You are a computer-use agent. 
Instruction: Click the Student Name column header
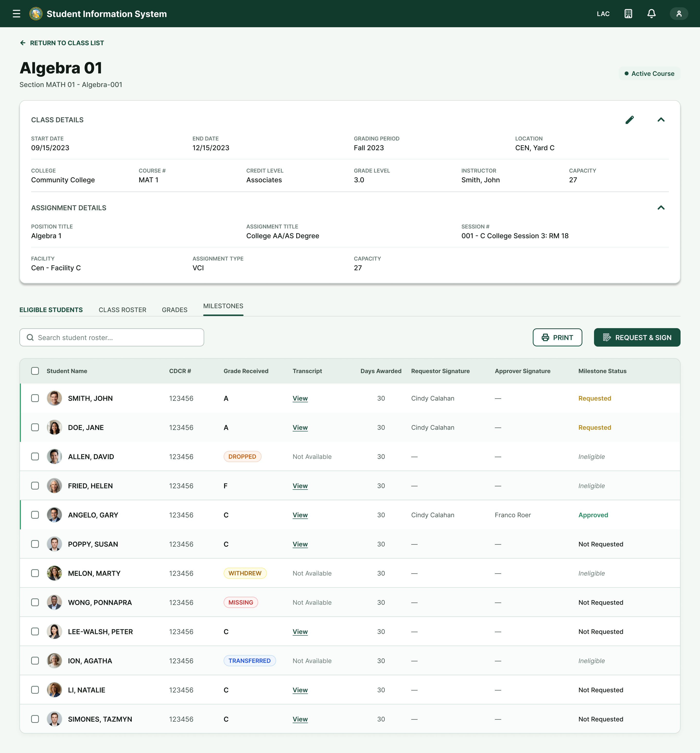67,371
